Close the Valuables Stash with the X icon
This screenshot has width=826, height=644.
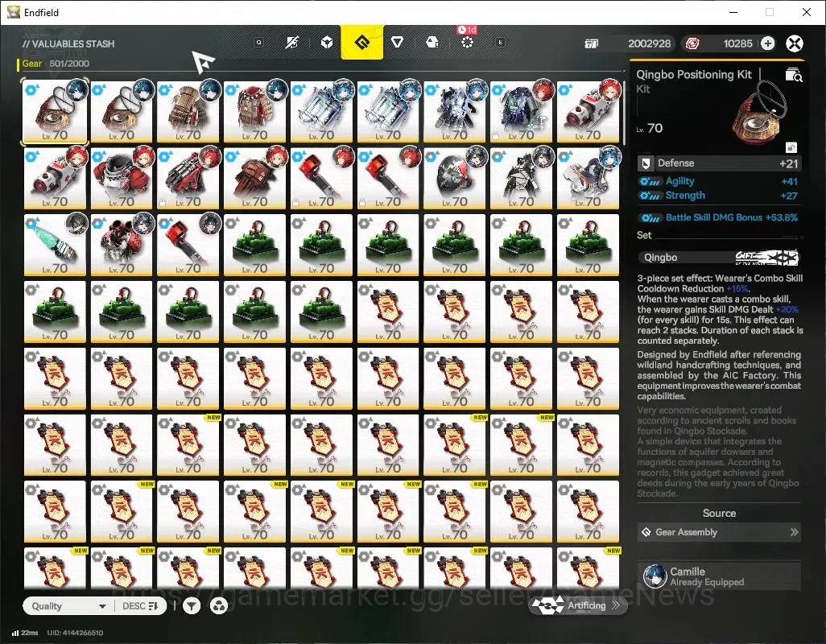795,43
